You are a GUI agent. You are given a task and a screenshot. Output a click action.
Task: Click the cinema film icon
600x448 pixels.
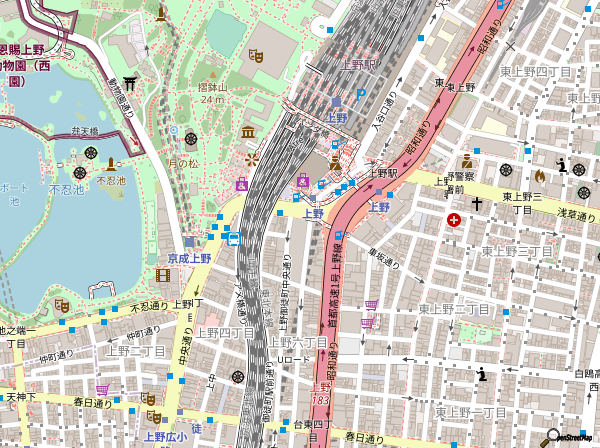pyautogui.click(x=162, y=275)
